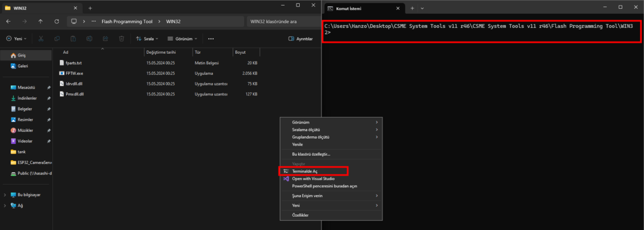Open the Yeni dropdown button
This screenshot has height=230, width=644.
click(17, 39)
